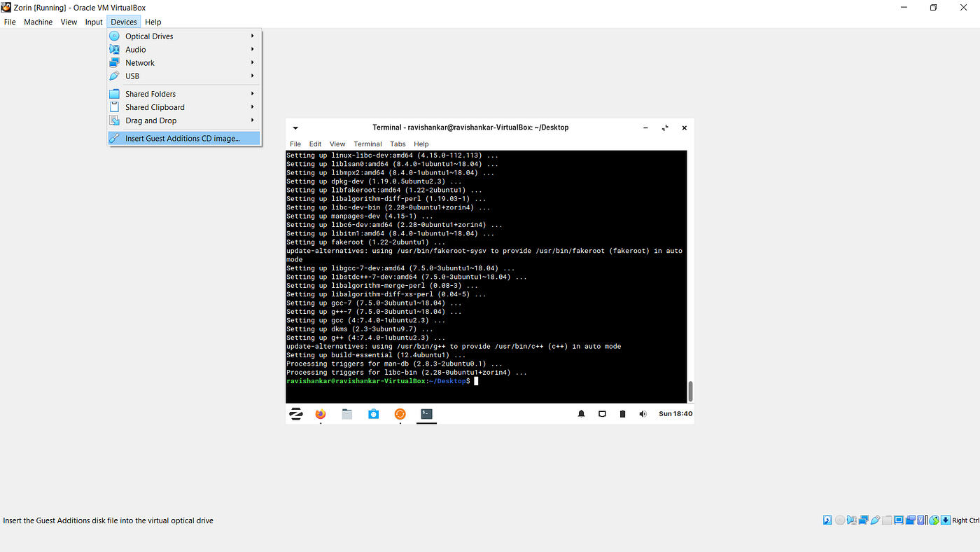Image resolution: width=980 pixels, height=552 pixels.
Task: Open the Files manager from Zorin taskbar
Action: point(347,414)
